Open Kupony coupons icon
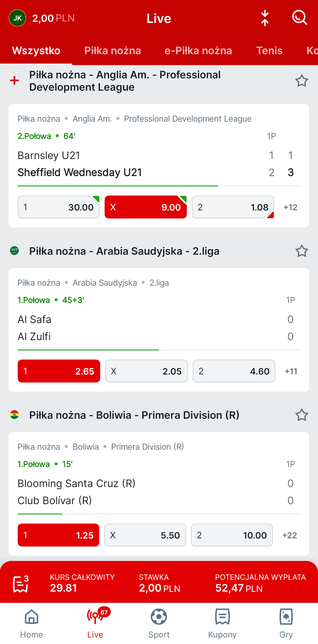Image resolution: width=318 pixels, height=644 pixels. [222, 623]
